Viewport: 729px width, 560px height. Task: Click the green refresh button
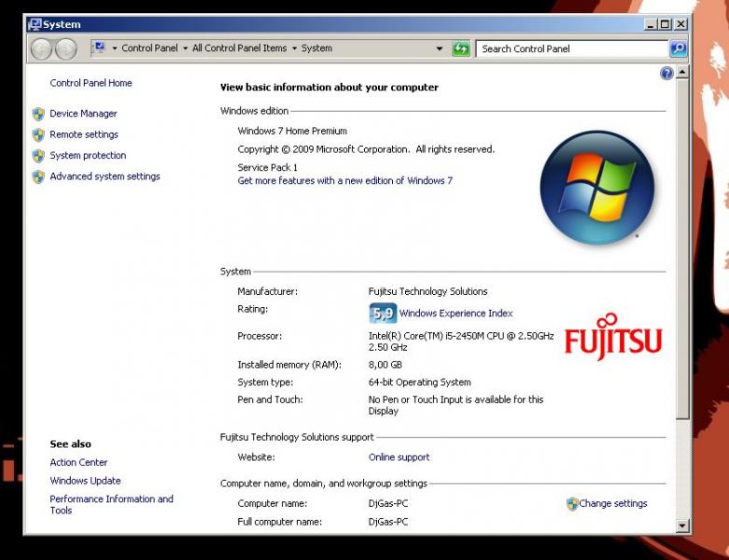(461, 49)
